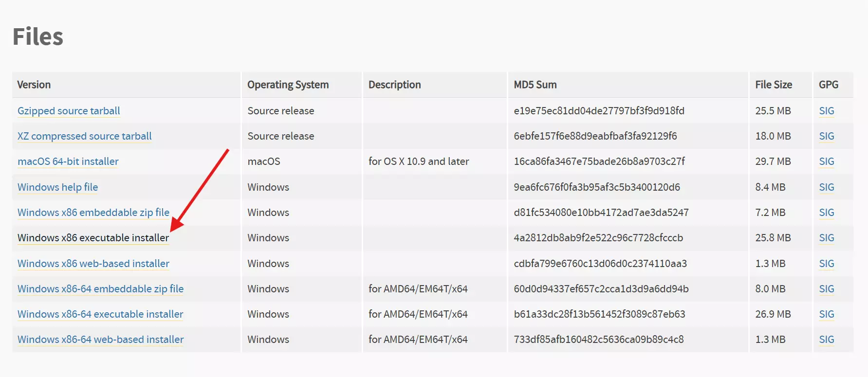Click SIG for Windows help file
This screenshot has width=868, height=377.
[826, 187]
